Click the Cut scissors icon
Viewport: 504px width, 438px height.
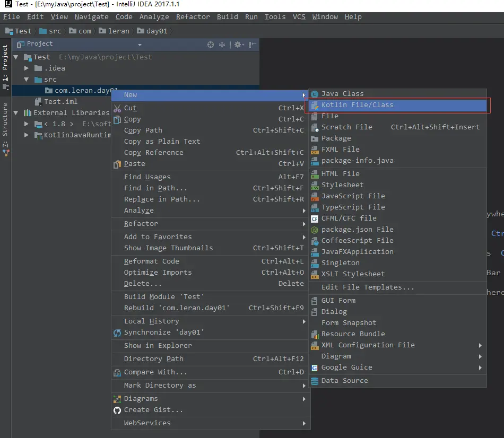click(117, 108)
